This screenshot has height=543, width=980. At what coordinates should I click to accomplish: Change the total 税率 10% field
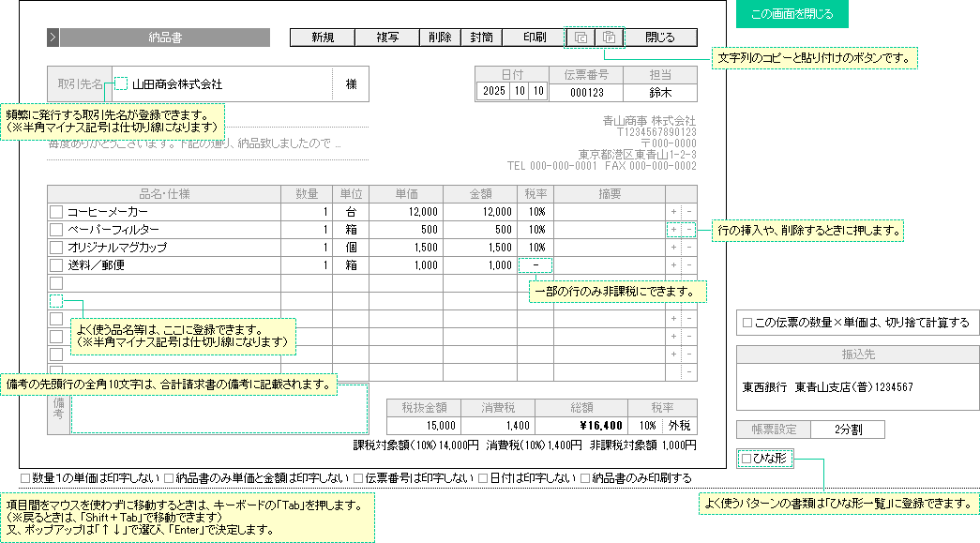647,426
